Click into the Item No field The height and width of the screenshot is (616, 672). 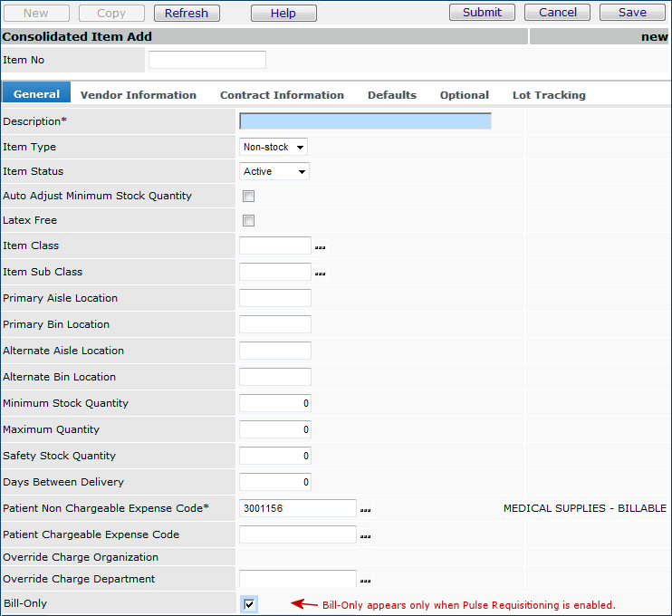click(207, 60)
